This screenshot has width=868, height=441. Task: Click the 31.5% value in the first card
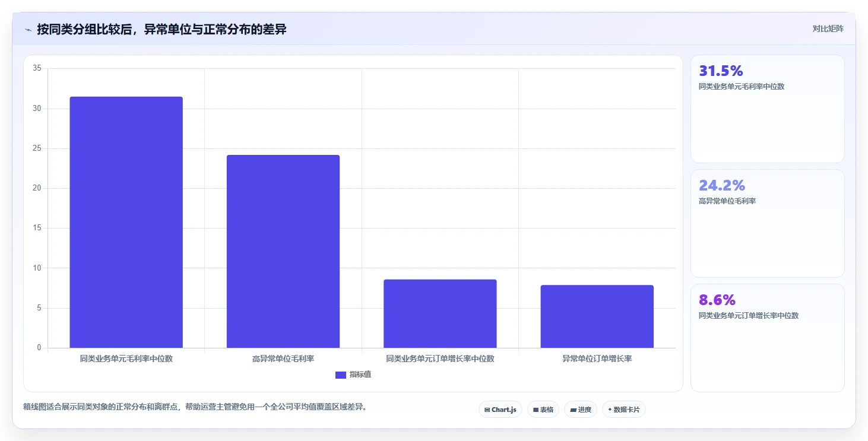(721, 71)
